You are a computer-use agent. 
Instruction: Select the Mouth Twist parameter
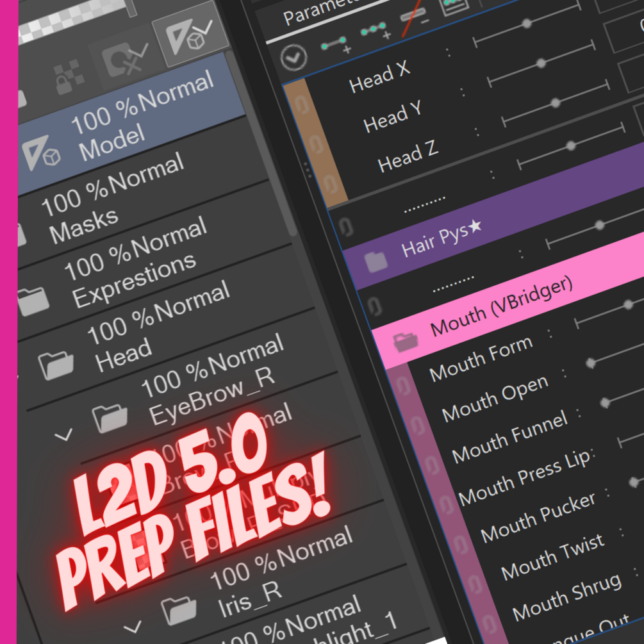(x=552, y=557)
